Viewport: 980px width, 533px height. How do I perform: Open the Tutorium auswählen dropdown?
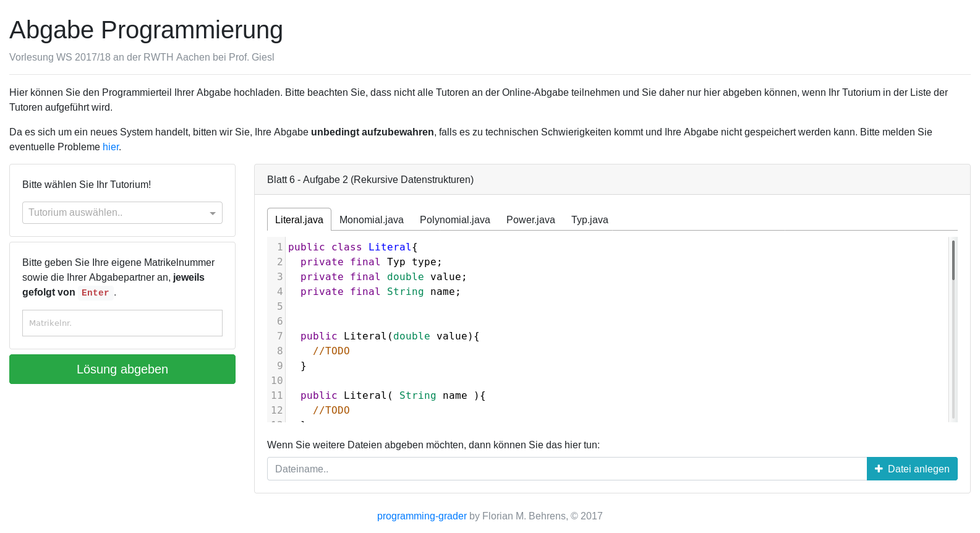coord(122,213)
